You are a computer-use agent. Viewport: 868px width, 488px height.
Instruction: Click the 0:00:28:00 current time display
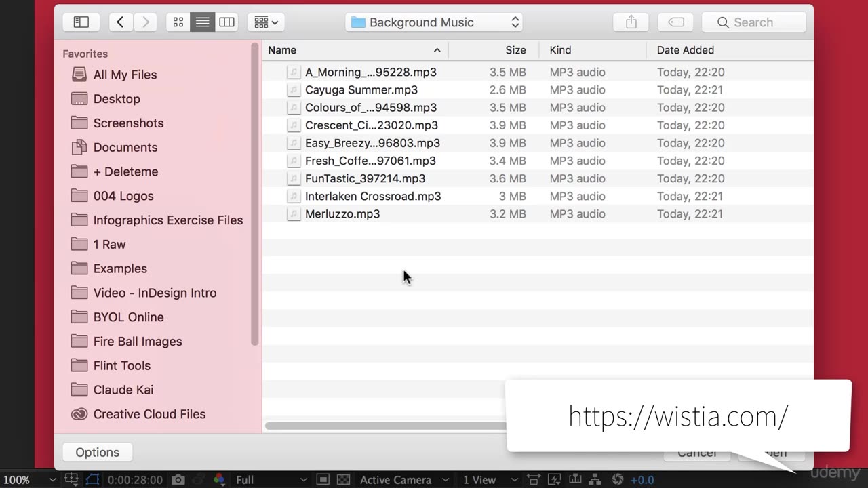pyautogui.click(x=135, y=480)
